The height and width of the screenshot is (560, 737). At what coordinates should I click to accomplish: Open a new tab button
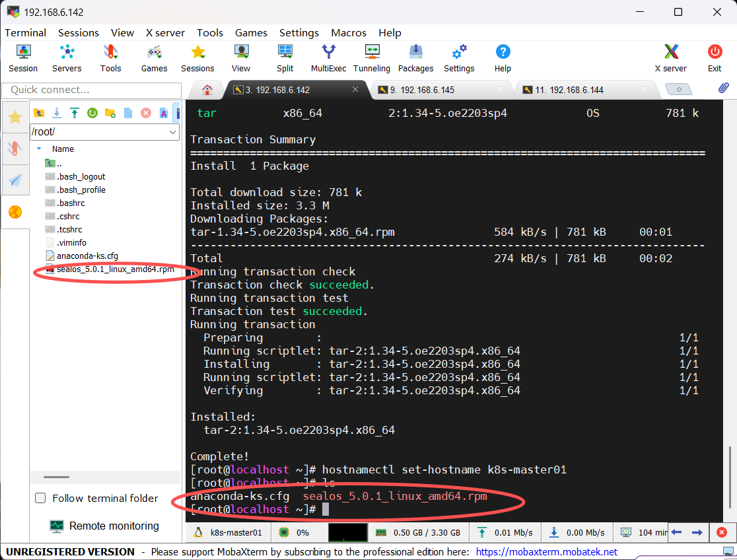pyautogui.click(x=678, y=89)
